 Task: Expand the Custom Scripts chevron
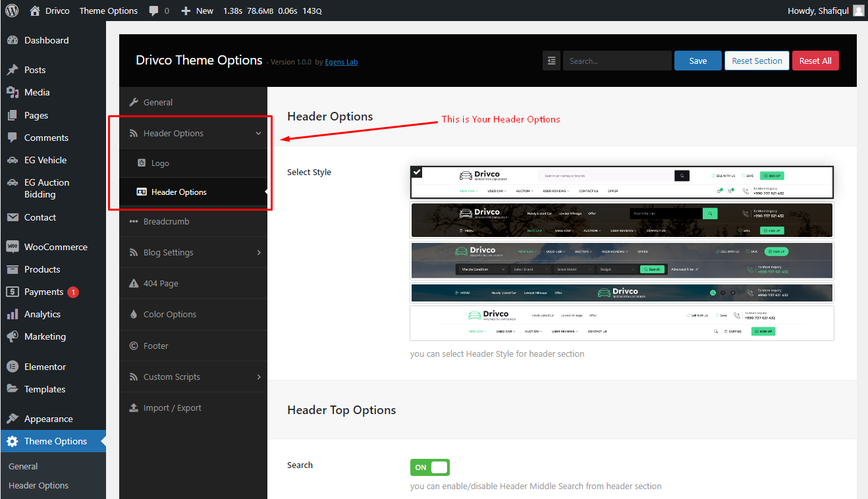pyautogui.click(x=259, y=377)
